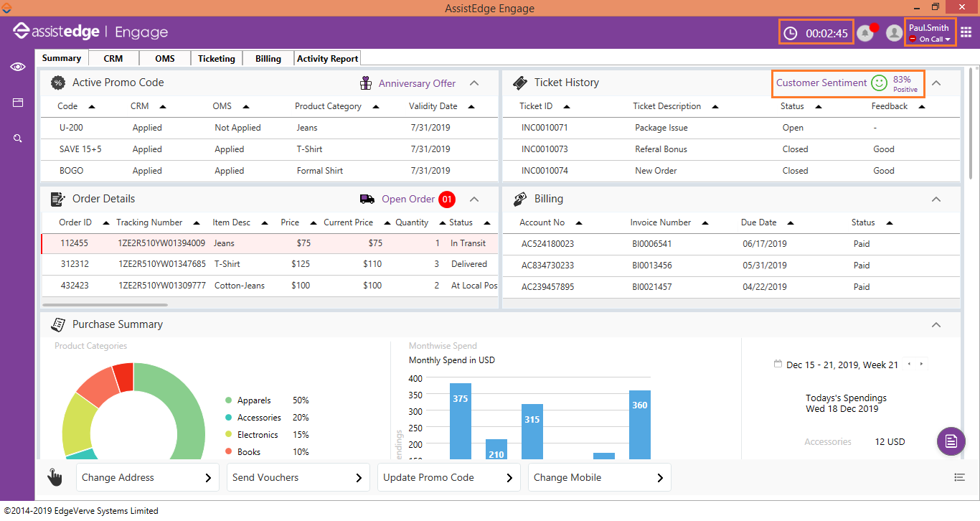This screenshot has width=980, height=521.
Task: Select tracking number 1ZE2R510YW01347685
Action: pyautogui.click(x=162, y=264)
